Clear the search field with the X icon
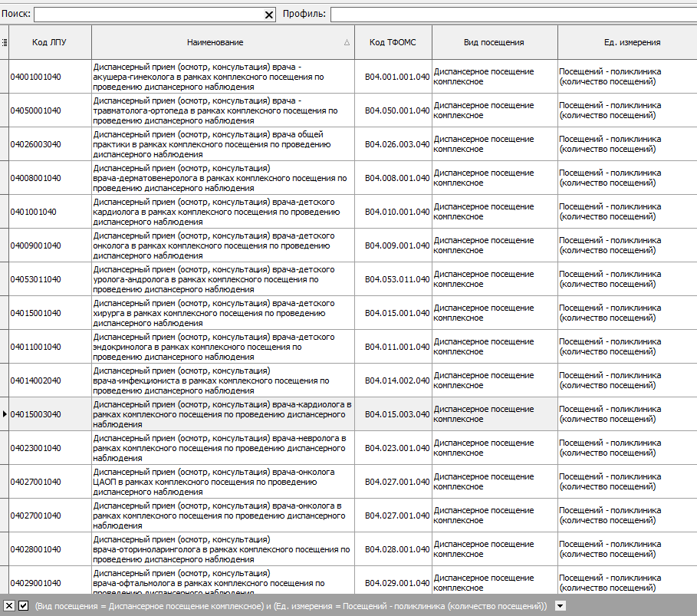The width and height of the screenshot is (697, 616). point(269,15)
